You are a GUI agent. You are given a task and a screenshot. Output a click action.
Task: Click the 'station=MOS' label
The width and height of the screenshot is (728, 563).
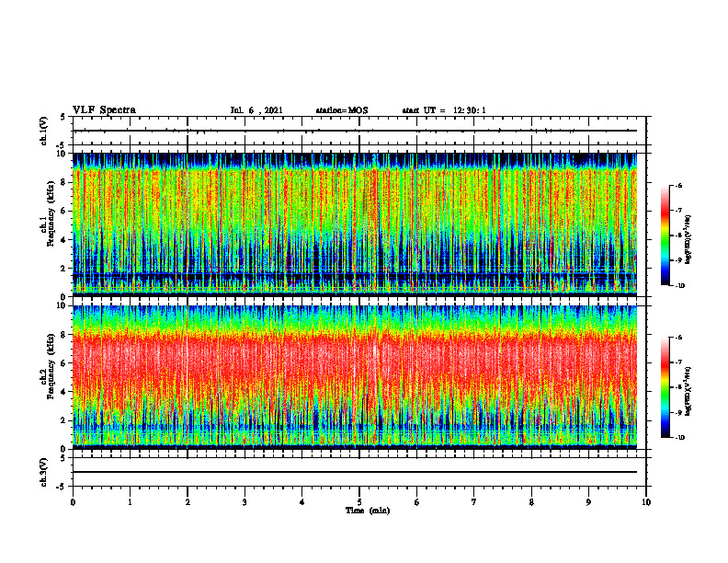tap(342, 110)
